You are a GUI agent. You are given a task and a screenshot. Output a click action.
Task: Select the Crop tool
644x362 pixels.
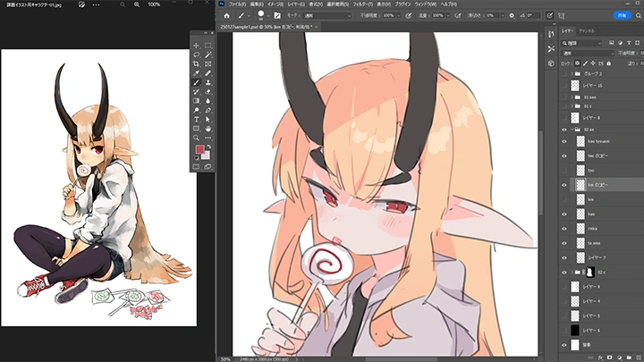[x=196, y=64]
